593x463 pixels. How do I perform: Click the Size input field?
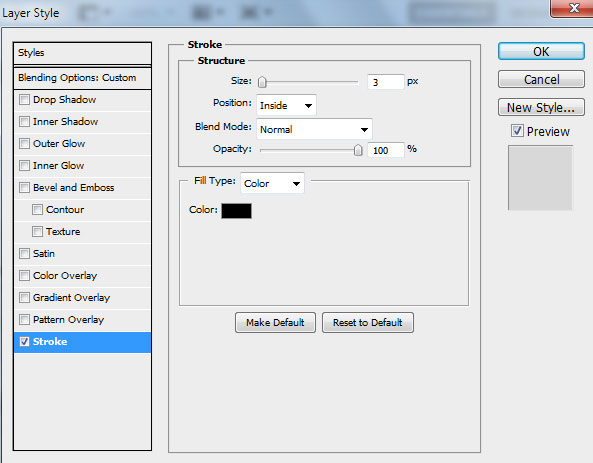385,82
